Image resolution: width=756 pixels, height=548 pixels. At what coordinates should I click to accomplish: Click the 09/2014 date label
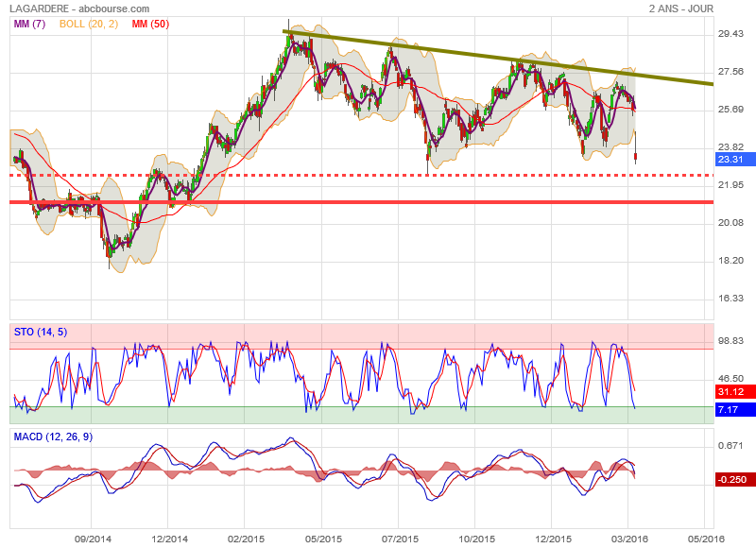coord(93,539)
